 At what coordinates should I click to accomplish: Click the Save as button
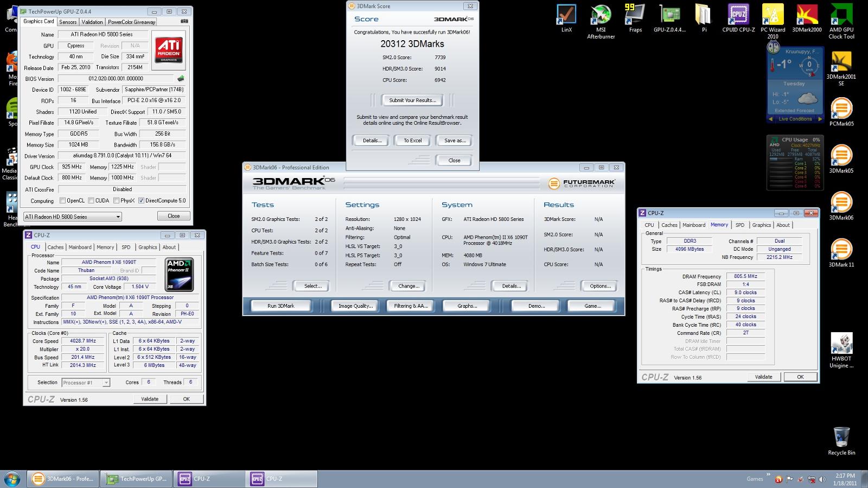pos(455,141)
